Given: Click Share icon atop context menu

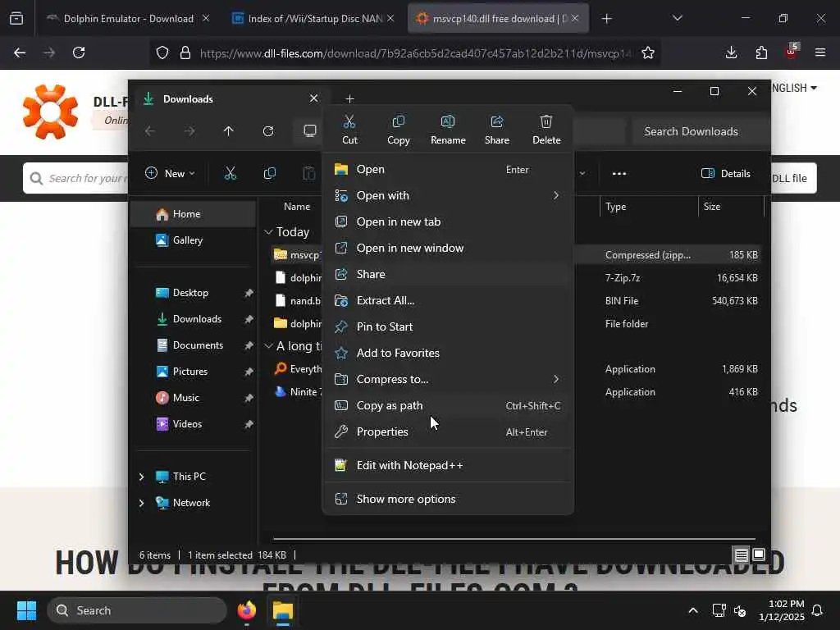Looking at the screenshot, I should [496, 129].
